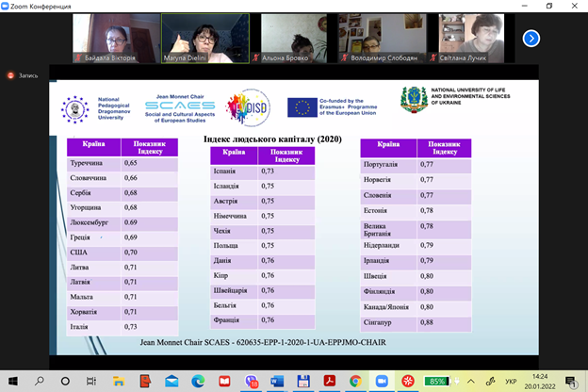Viewport: 588px width, 392px height.
Task: Select Володимир Слободян video thumbnail
Action: (383, 39)
